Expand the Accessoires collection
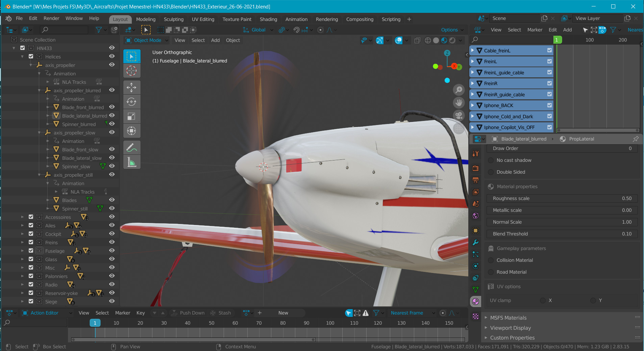The height and width of the screenshot is (351, 644). [22, 217]
